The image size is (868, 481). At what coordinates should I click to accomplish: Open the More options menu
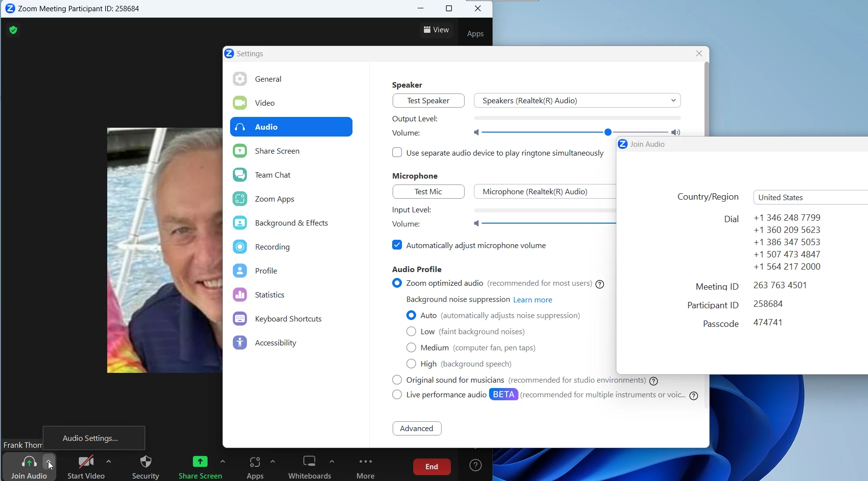[x=366, y=467]
